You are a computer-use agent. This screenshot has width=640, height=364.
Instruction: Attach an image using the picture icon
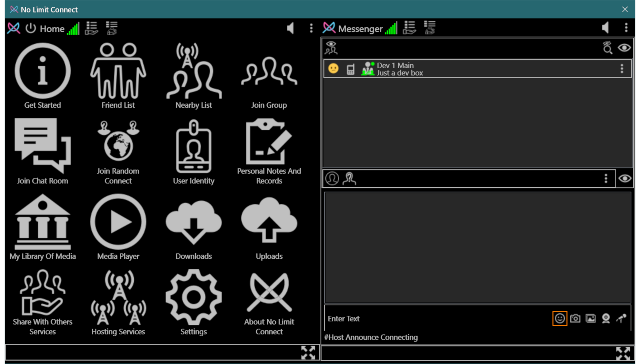click(x=590, y=318)
